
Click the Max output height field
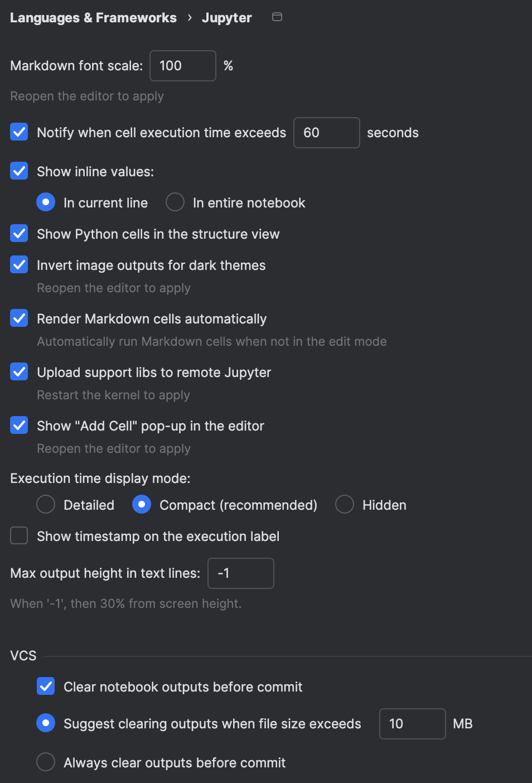(241, 573)
